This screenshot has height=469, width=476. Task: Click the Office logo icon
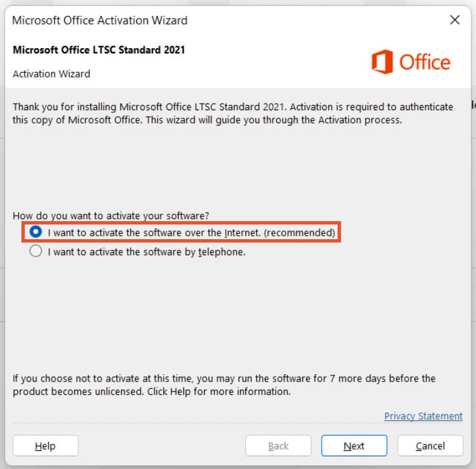tap(382, 62)
